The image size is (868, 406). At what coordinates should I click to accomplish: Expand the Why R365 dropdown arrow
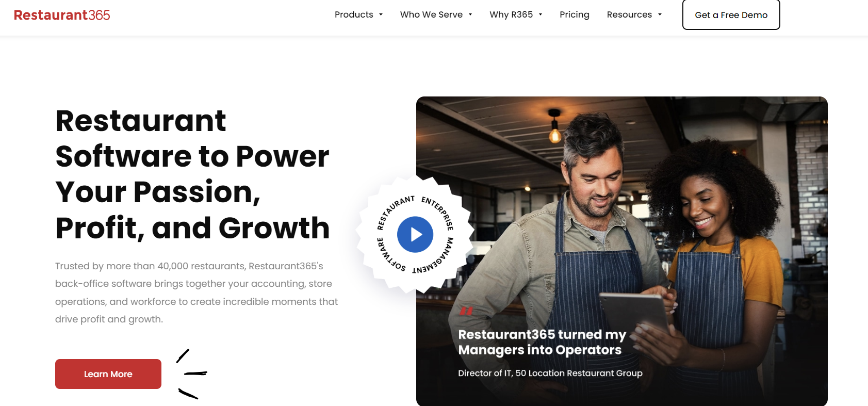point(541,14)
